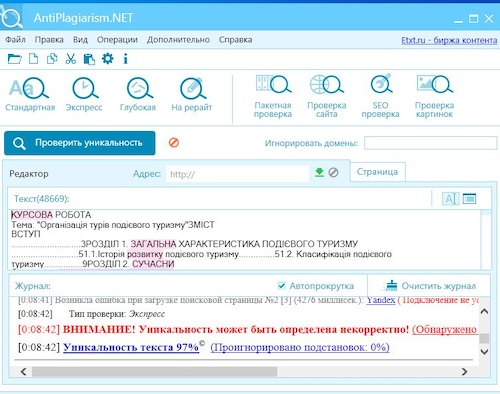The width and height of the screenshot is (500, 394).
Task: Switch to the Страница tab
Action: click(x=377, y=172)
